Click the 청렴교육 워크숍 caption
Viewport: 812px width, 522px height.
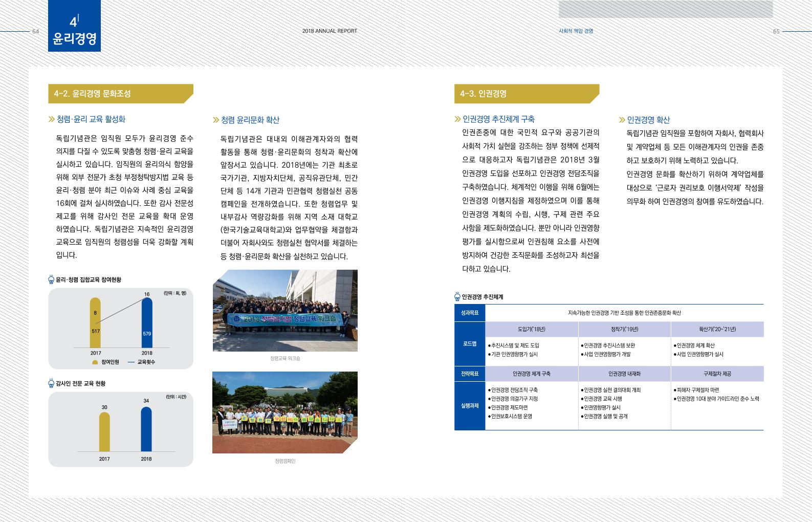[285, 358]
